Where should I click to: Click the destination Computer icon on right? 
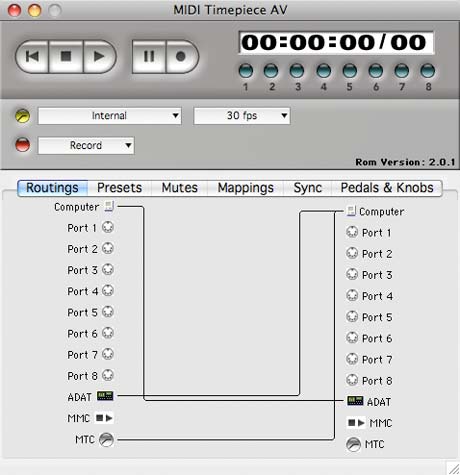coord(351,211)
